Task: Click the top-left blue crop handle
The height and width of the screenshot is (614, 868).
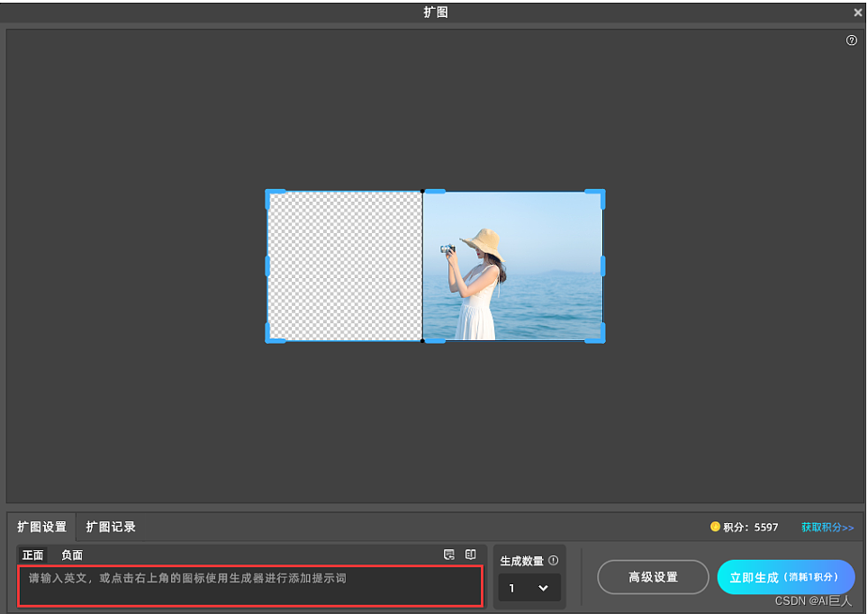Action: pos(269,193)
